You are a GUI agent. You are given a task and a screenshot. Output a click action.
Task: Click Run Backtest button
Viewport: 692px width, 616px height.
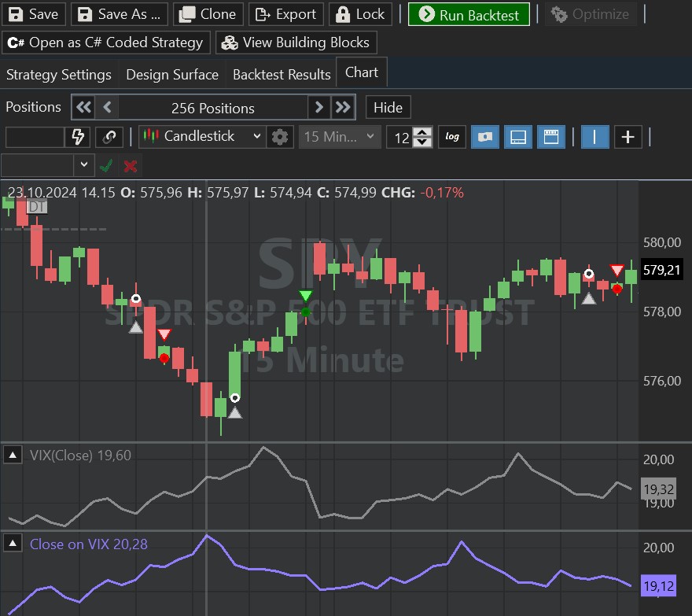click(x=469, y=14)
